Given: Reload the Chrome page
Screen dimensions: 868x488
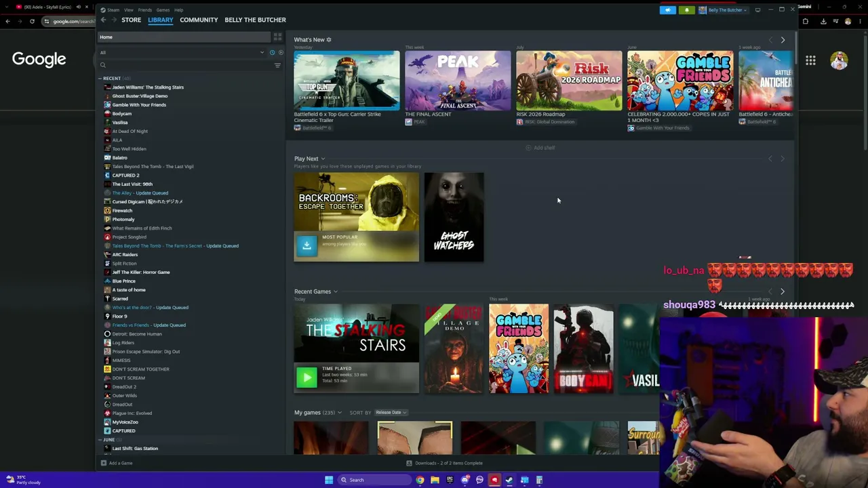Looking at the screenshot, I should pyautogui.click(x=32, y=21).
